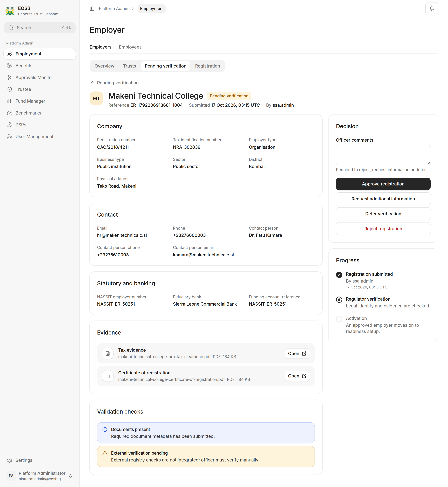The image size is (448, 487).
Task: Click the sidebar Search field
Action: (40, 28)
